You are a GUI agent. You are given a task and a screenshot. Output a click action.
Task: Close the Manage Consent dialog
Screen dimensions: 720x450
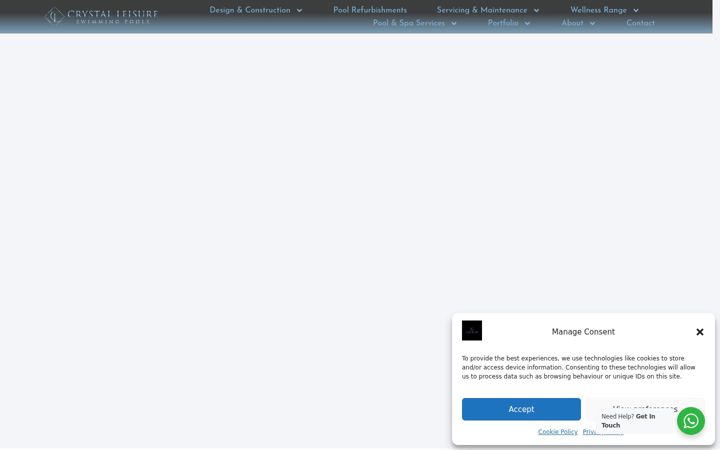[x=699, y=332]
